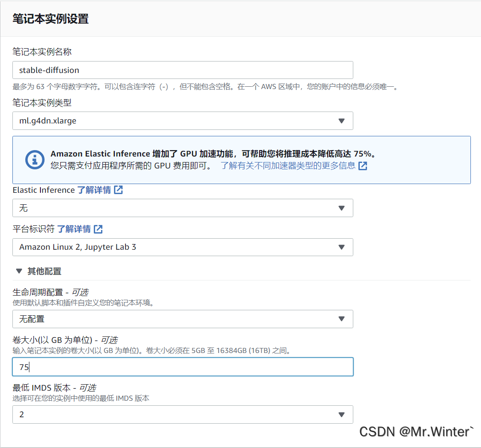Open the platform identifier learn-more link
The width and height of the screenshot is (481, 448).
click(x=74, y=229)
